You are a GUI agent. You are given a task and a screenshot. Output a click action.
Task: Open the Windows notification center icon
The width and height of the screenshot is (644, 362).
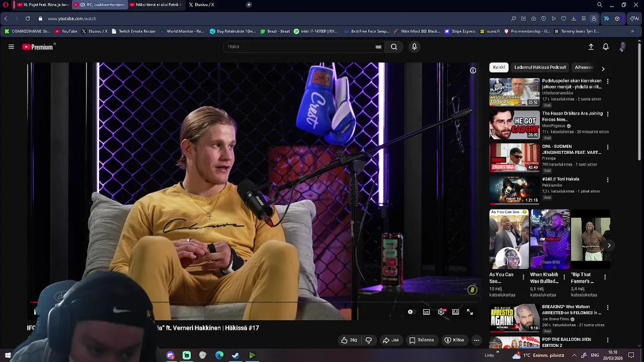[631, 355]
